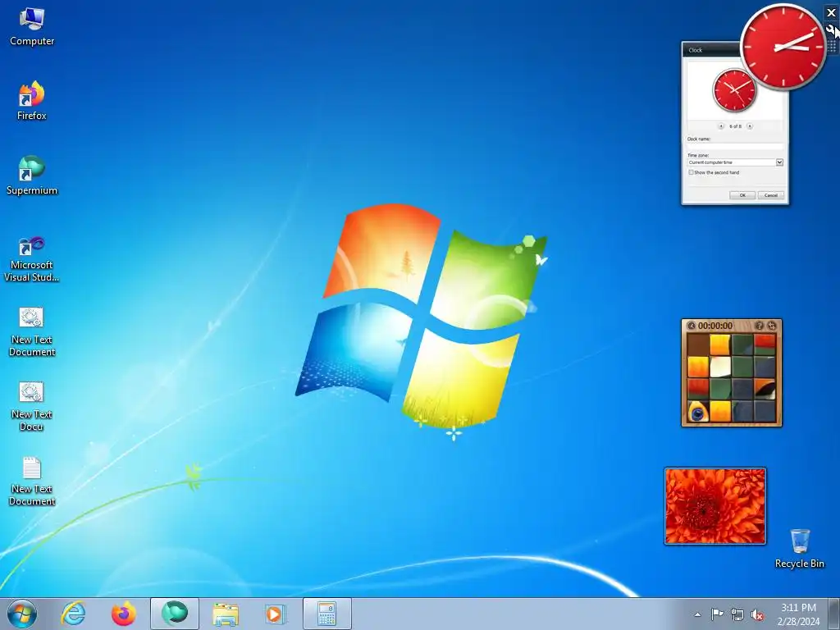Show hidden tray icons arrow

(697, 614)
